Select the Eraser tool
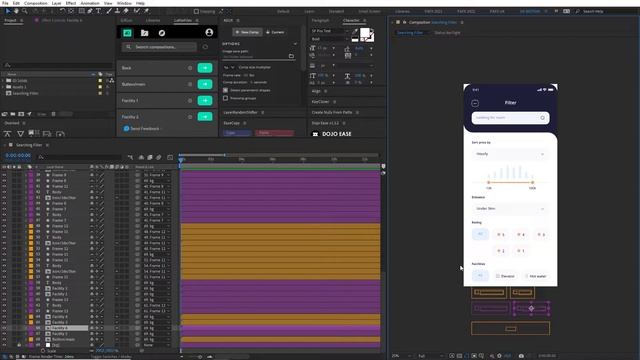 pyautogui.click(x=126, y=11)
